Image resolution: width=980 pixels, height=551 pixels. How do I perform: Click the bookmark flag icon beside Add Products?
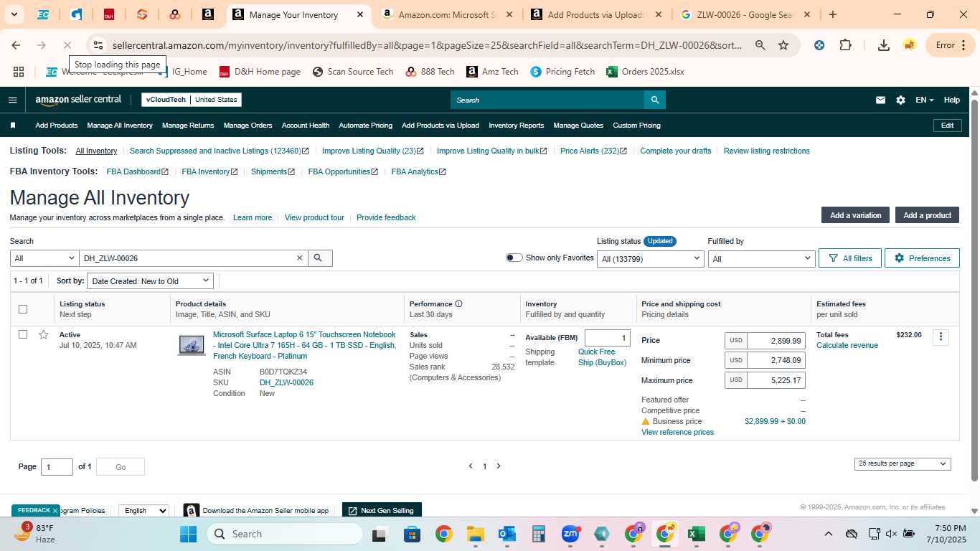coord(13,126)
